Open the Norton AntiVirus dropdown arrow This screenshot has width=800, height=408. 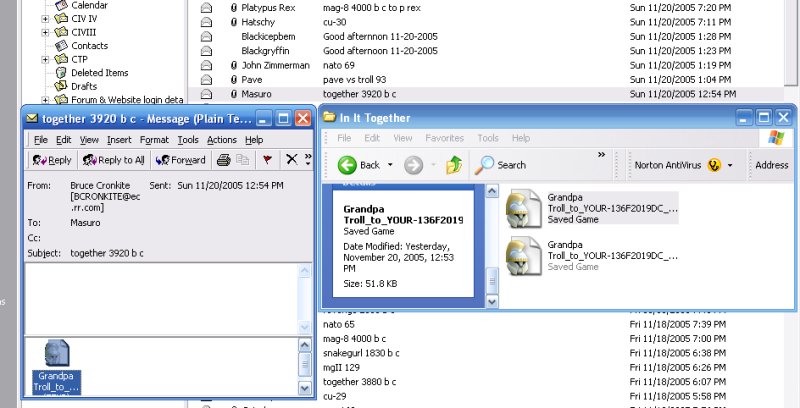click(x=731, y=165)
